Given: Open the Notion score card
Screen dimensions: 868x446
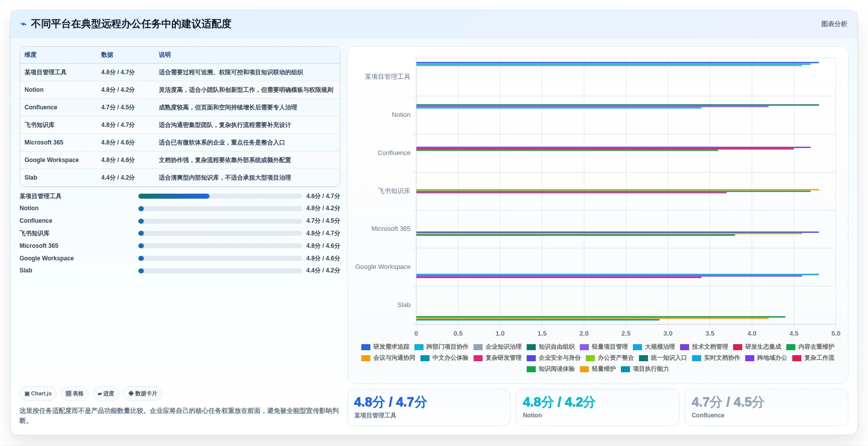Looking at the screenshot, I should [597, 407].
